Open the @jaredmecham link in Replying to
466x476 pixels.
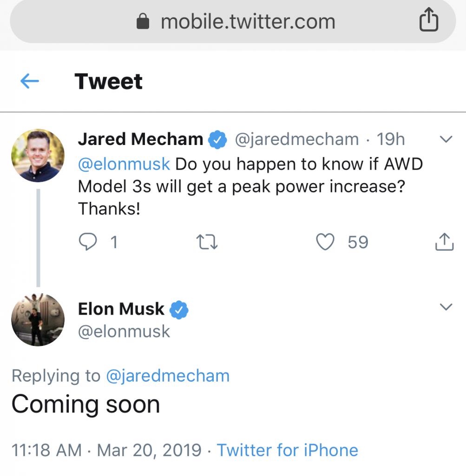(168, 376)
